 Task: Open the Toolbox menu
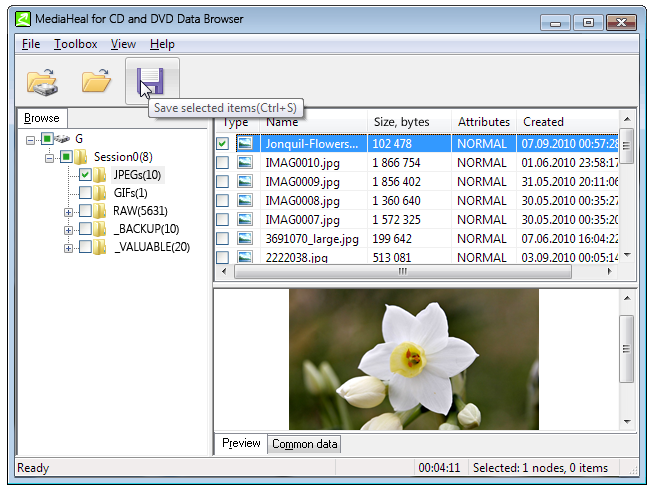pyautogui.click(x=75, y=44)
